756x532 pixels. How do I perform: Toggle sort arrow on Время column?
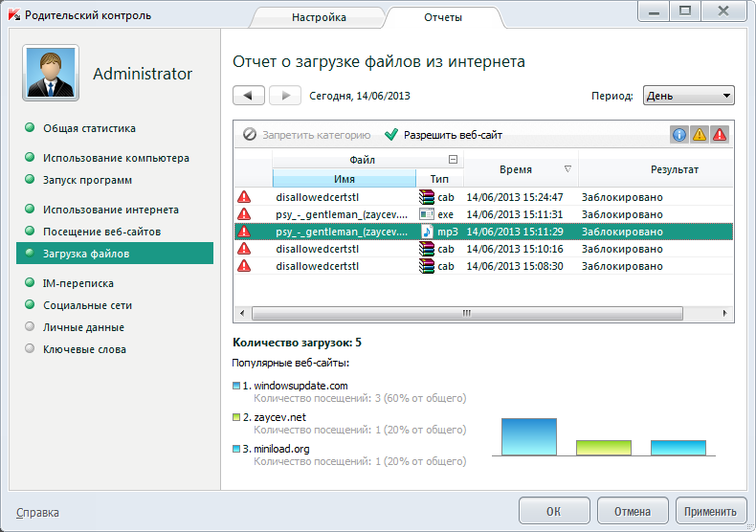568,169
